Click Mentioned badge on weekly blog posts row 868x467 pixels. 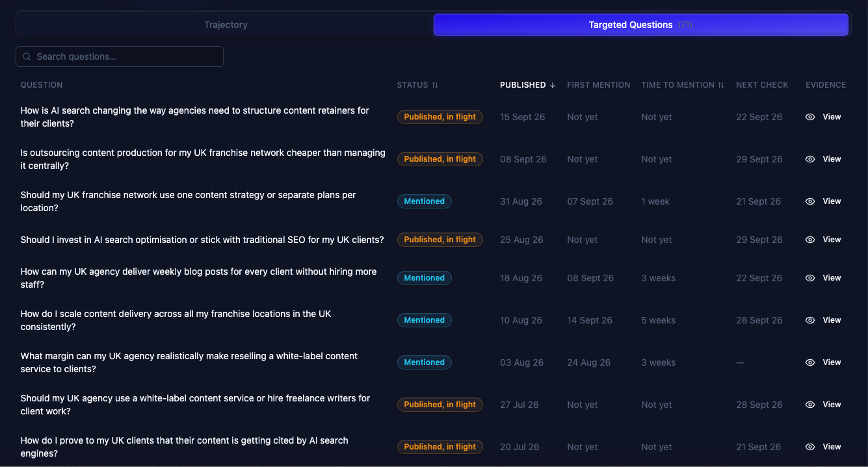pos(425,278)
